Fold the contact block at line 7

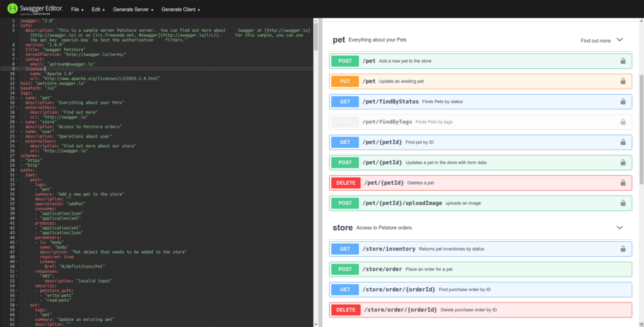[17, 59]
